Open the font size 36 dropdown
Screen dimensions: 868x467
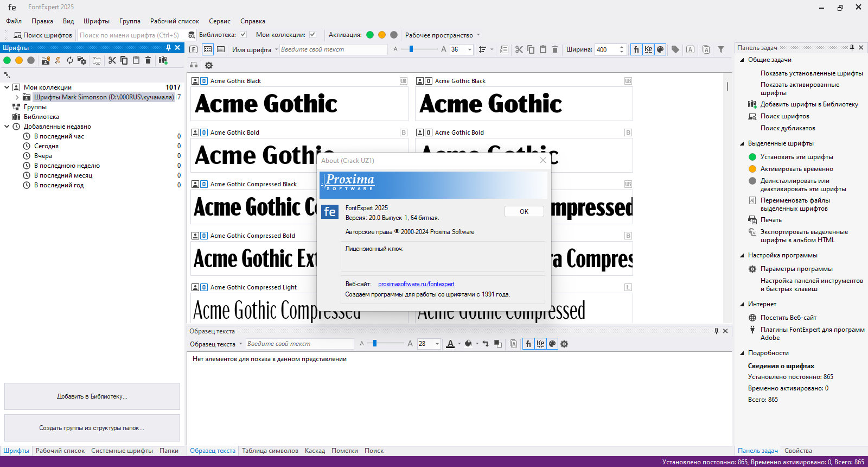[x=470, y=49]
